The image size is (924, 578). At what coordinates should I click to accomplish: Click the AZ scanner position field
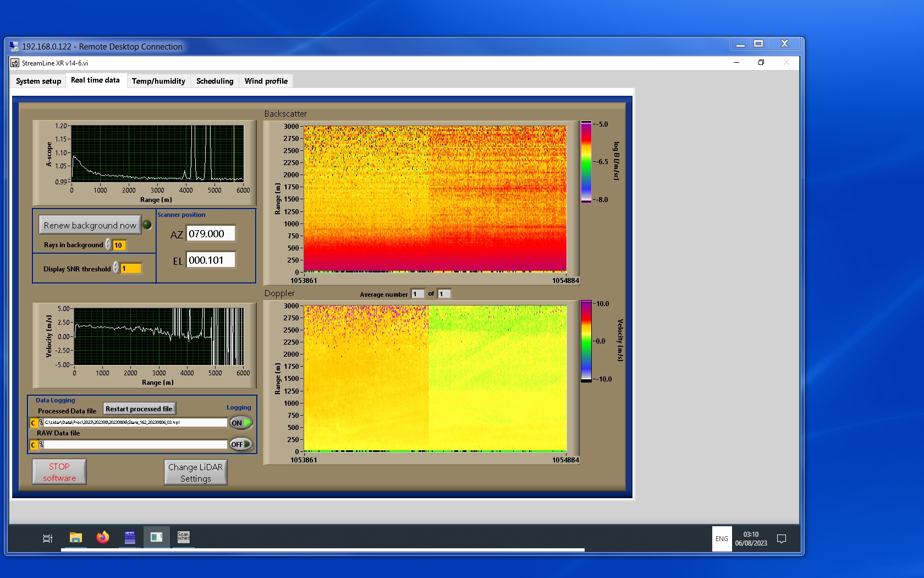pos(211,233)
